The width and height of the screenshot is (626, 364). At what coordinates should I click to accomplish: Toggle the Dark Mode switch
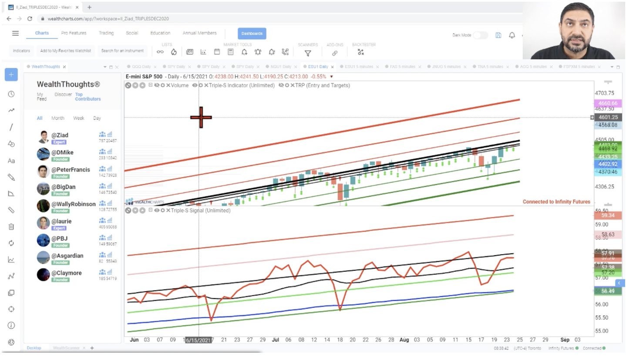(x=480, y=35)
